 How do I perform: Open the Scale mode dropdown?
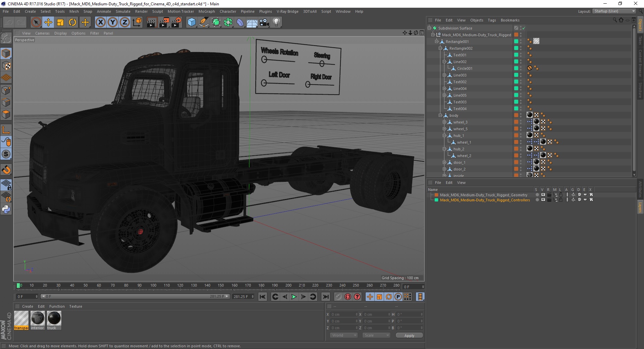pos(376,335)
